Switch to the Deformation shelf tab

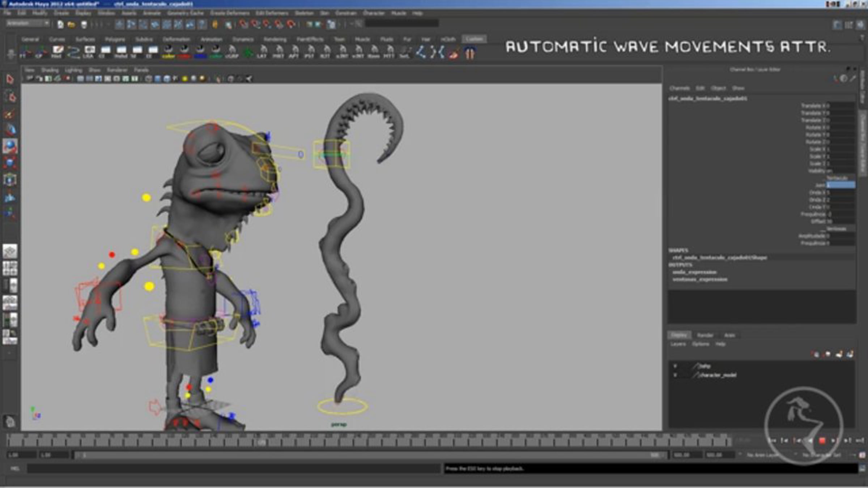tap(176, 39)
